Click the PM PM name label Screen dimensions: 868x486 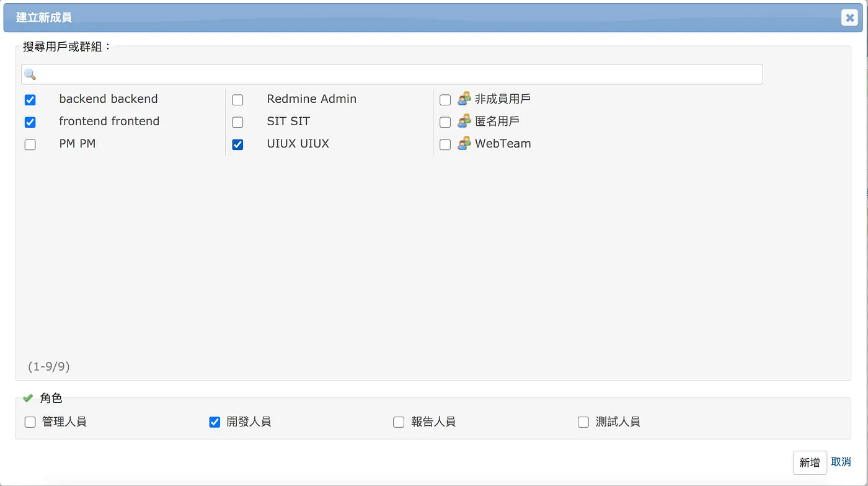(x=77, y=143)
